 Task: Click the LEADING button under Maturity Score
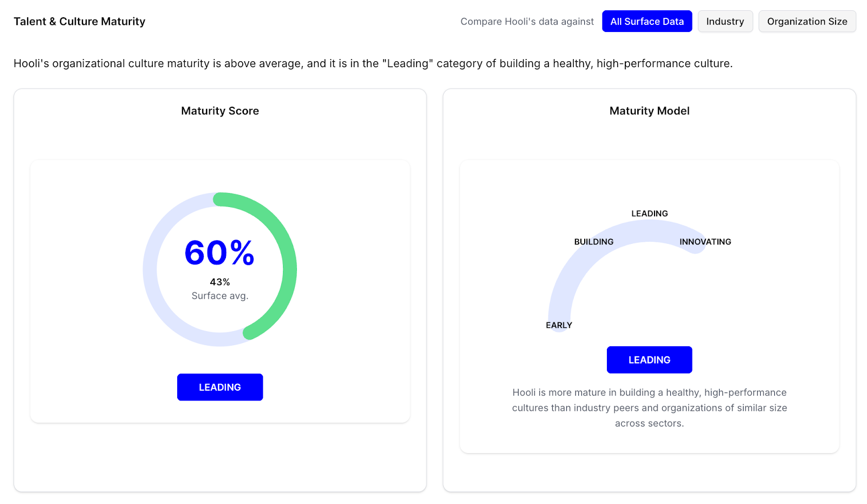[220, 387]
